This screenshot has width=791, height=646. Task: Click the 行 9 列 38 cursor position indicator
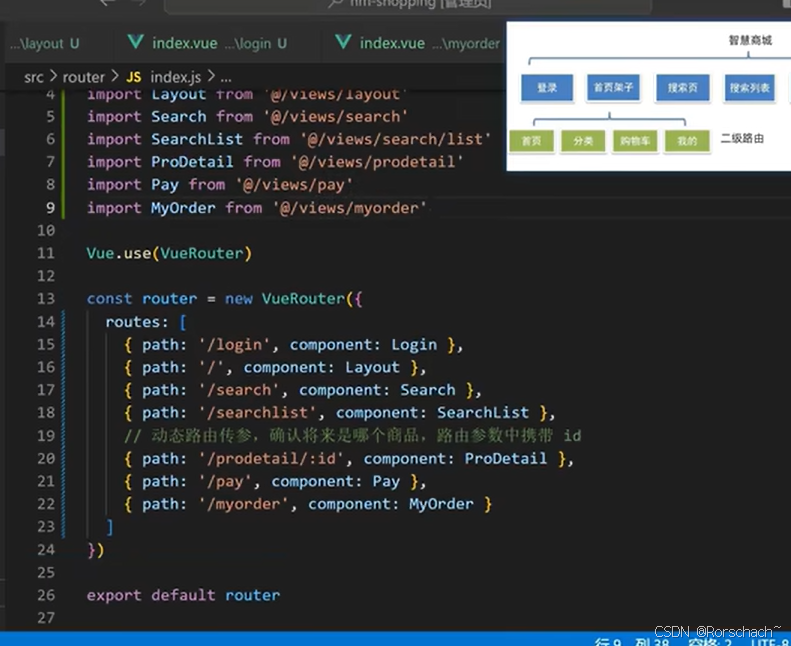pos(632,642)
